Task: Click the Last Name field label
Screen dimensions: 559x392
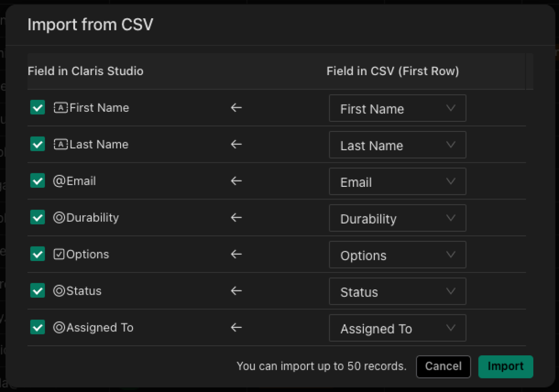Action: pyautogui.click(x=99, y=144)
